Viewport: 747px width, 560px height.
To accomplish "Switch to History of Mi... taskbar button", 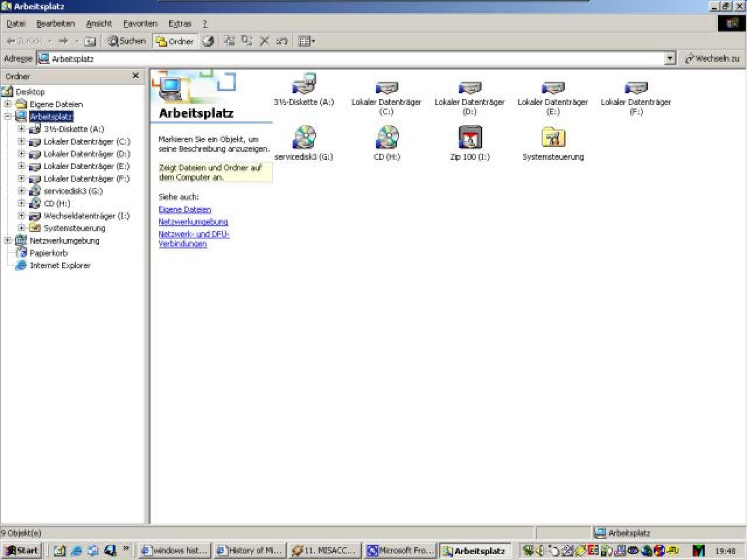I will [x=249, y=550].
